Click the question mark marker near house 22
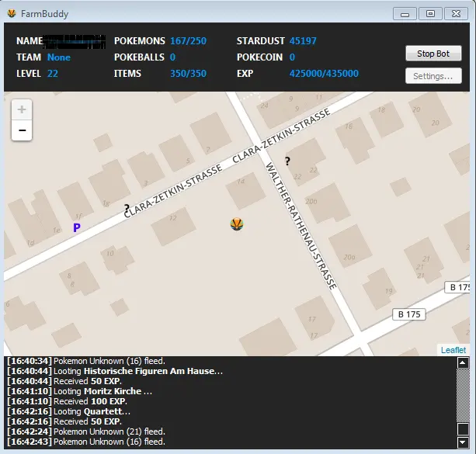476x454 pixels. tap(287, 161)
